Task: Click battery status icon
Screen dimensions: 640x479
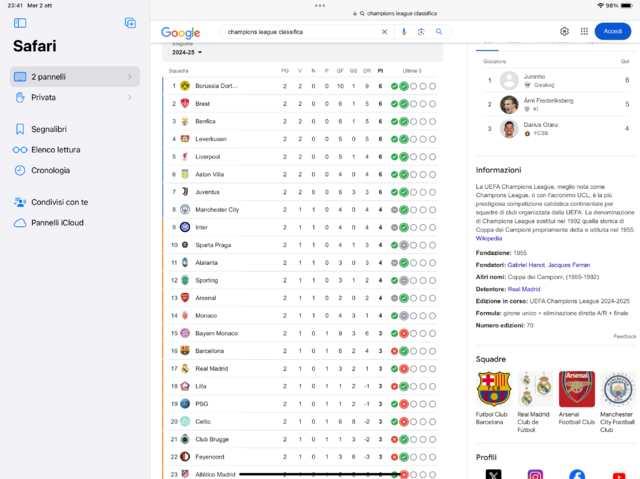Action: 627,6
